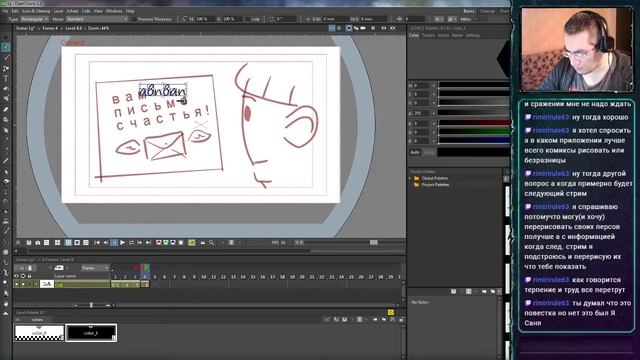The width and height of the screenshot is (640, 360).
Task: Click the rotation angle field
Action: click(x=286, y=19)
